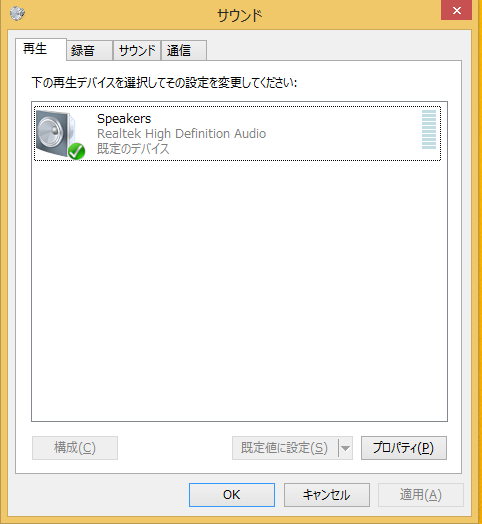The height and width of the screenshot is (524, 482).
Task: Click the Speakers device icon
Action: [59, 134]
